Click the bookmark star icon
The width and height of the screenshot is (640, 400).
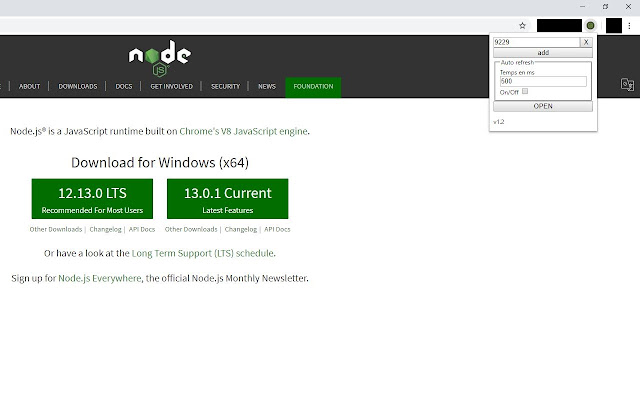tap(522, 26)
